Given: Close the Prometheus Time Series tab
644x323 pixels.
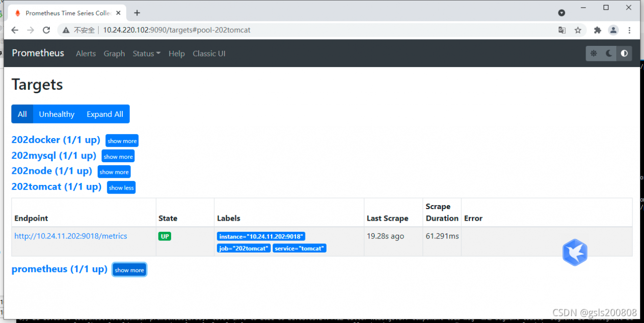Looking at the screenshot, I should coord(119,13).
